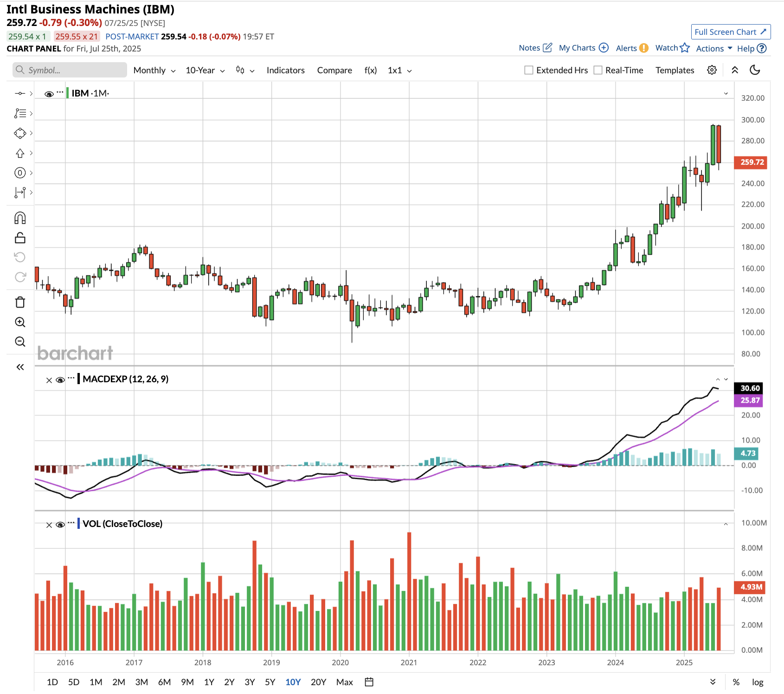Toggle the lock drawings icon

(x=20, y=238)
